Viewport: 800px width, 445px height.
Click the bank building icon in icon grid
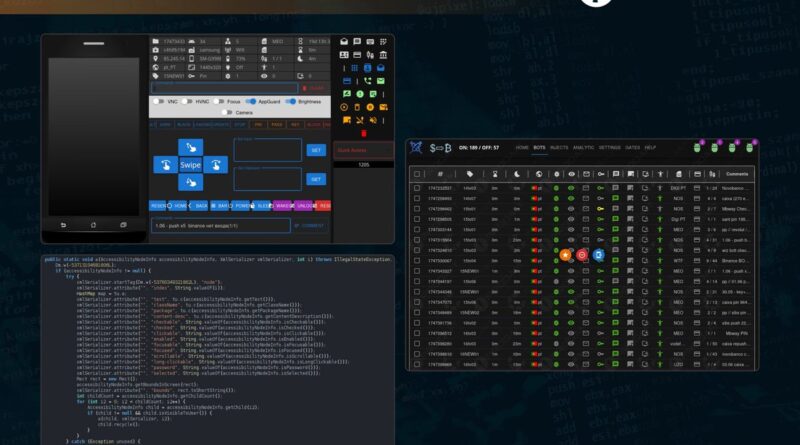(383, 55)
